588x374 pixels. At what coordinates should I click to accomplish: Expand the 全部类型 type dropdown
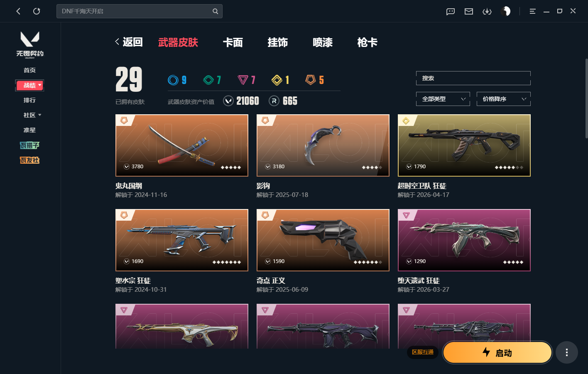pyautogui.click(x=443, y=99)
